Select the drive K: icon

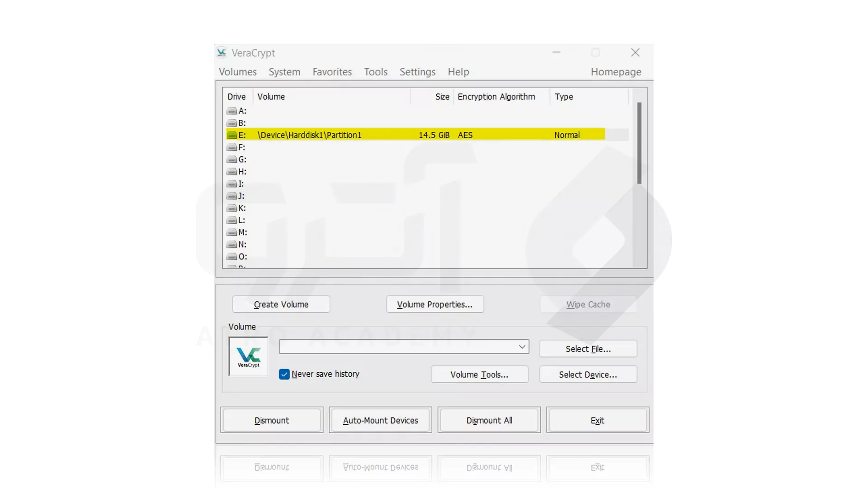click(x=231, y=208)
